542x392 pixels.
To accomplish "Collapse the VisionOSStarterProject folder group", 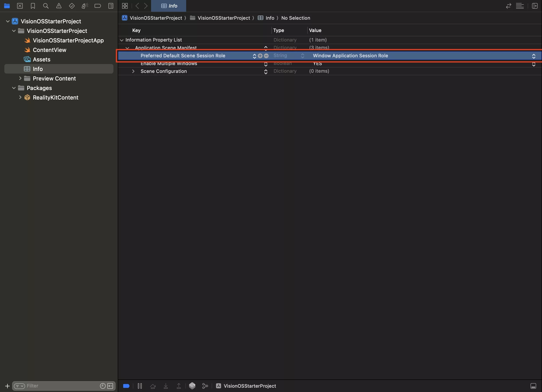I will (x=14, y=31).
